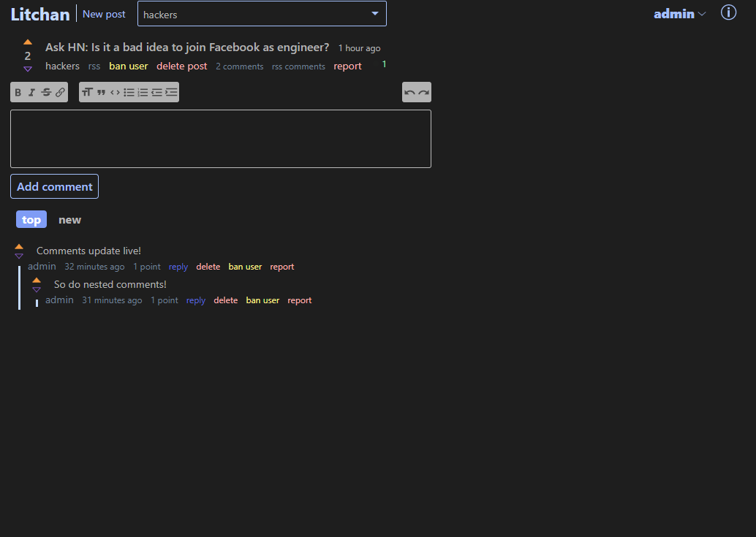Delete the Ask HN post
The width and height of the screenshot is (756, 537).
tap(182, 66)
